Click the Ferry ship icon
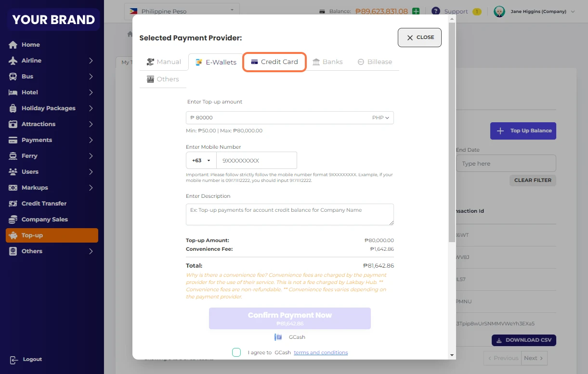 13,156
